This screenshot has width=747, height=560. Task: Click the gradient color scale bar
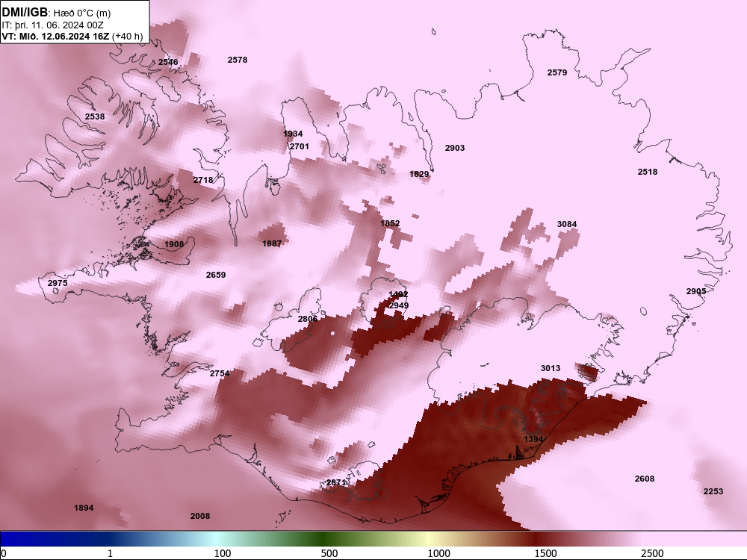(373, 538)
